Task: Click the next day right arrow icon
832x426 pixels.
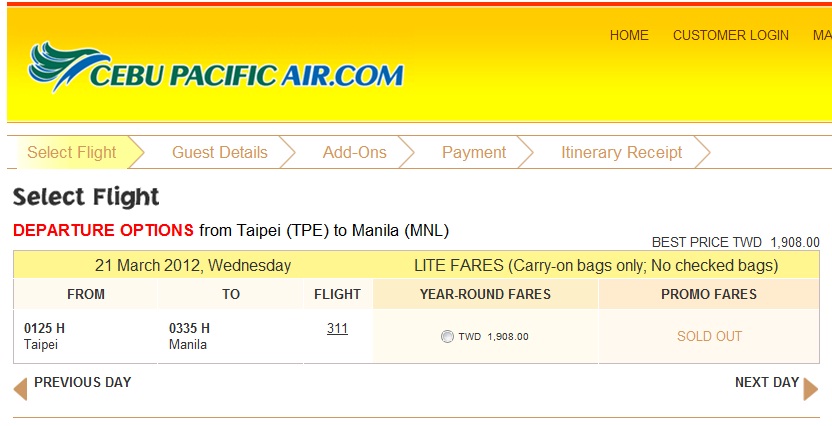Action: [811, 388]
